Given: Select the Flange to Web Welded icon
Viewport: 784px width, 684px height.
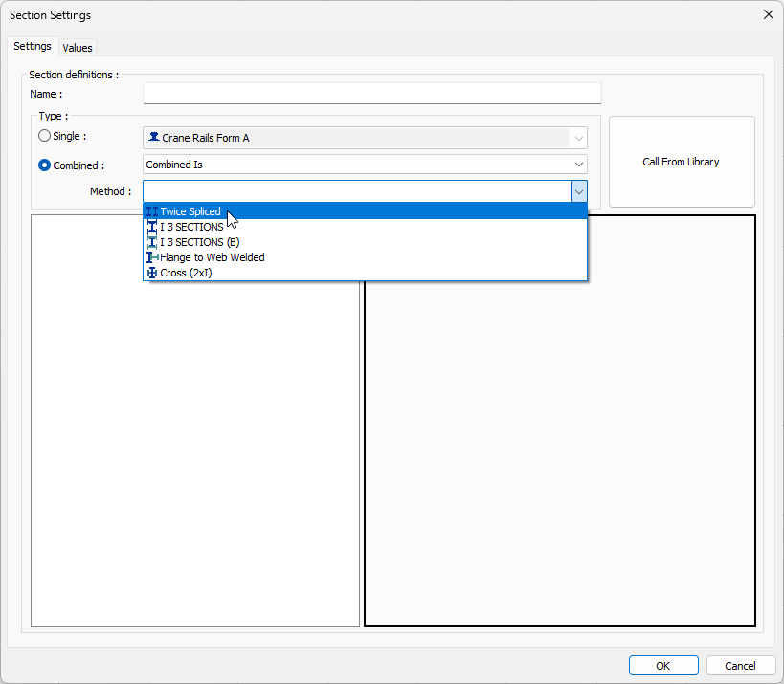Looking at the screenshot, I should (x=152, y=257).
